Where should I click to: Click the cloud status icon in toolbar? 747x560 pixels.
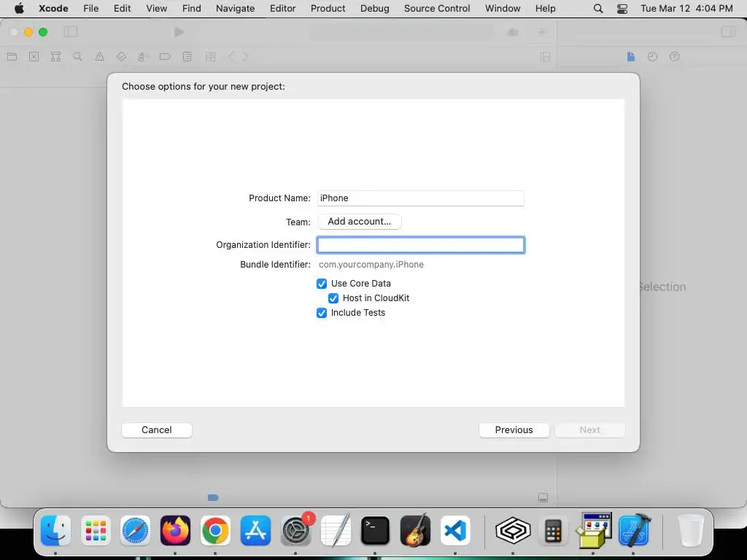[513, 32]
